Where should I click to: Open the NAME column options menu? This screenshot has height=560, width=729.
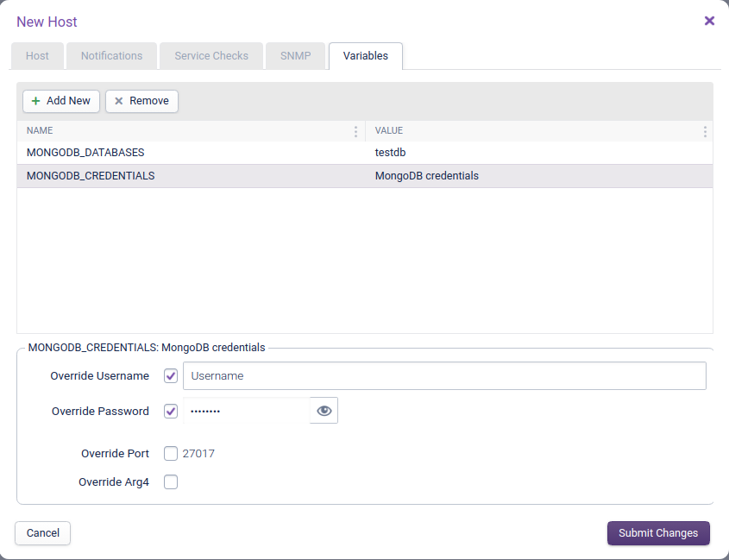355,130
